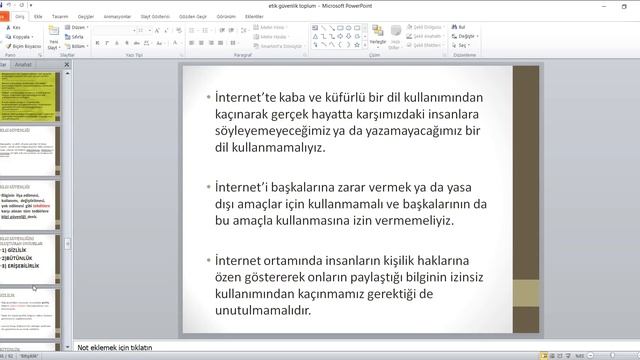Click SmartArt'a Dönüştür convert button

pyautogui.click(x=278, y=46)
